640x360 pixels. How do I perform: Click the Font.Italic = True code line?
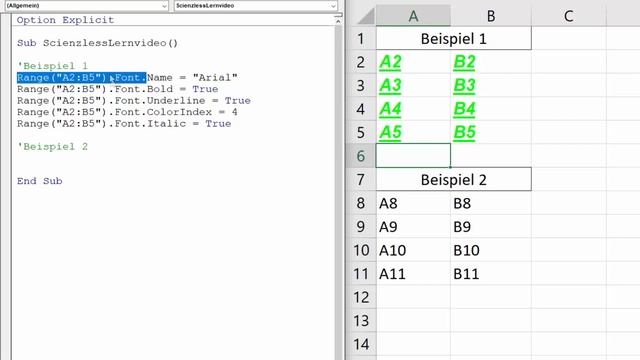pos(124,123)
